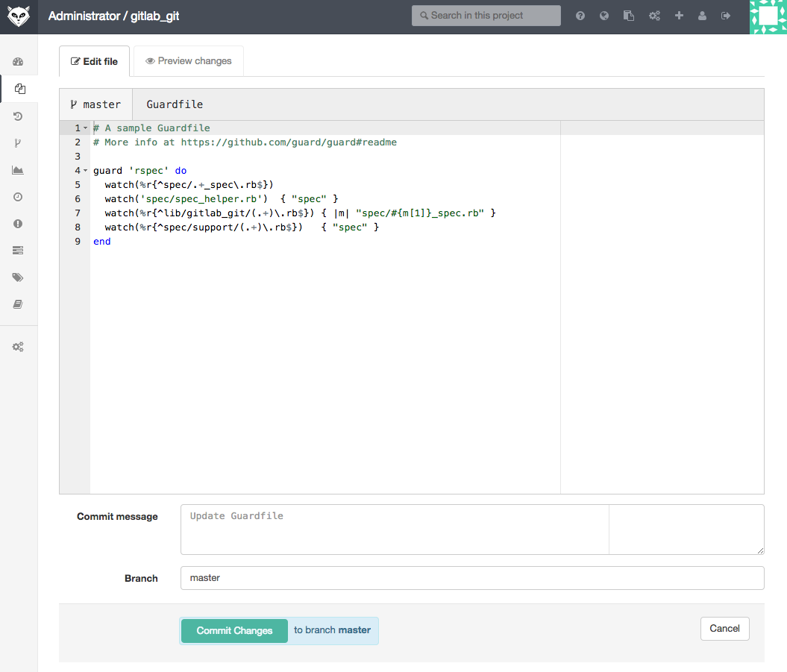Click the plus new project icon
Screen dimensions: 787x672
(x=679, y=16)
